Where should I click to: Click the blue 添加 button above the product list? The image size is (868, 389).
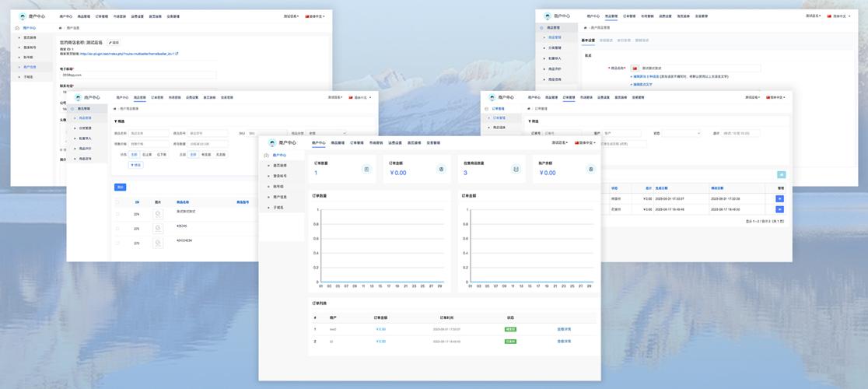click(x=120, y=187)
